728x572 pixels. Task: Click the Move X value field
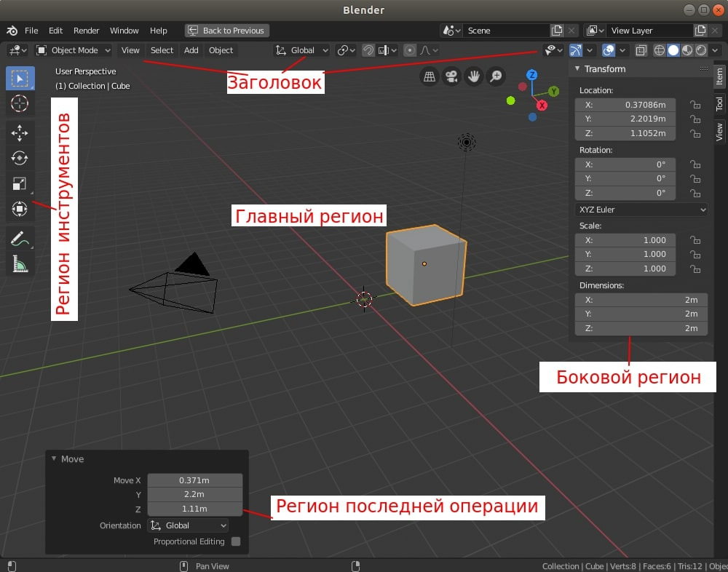[194, 480]
